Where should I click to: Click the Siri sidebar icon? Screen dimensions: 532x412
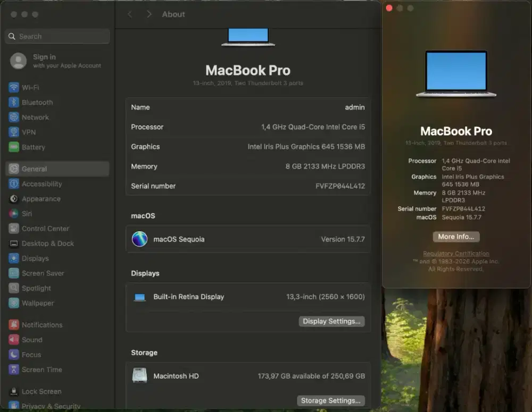[14, 213]
